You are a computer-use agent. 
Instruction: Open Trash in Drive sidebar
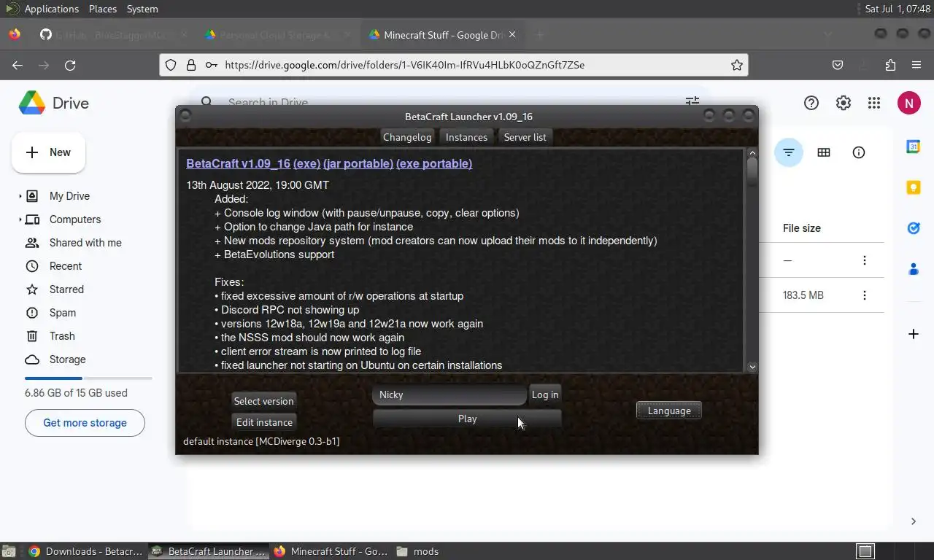point(62,336)
